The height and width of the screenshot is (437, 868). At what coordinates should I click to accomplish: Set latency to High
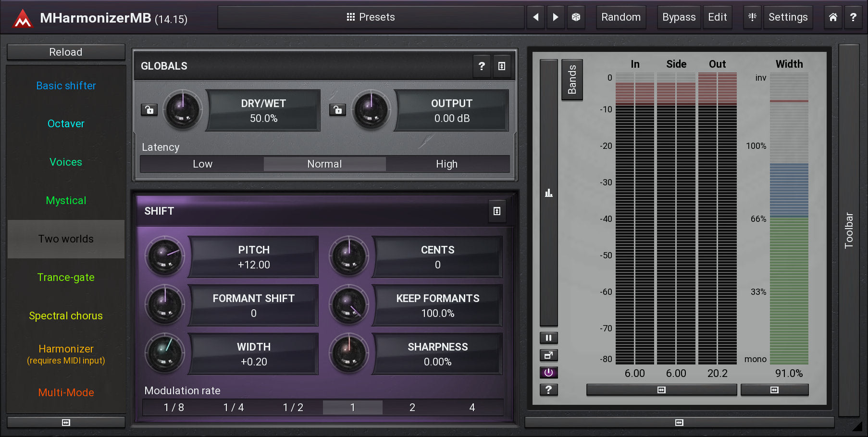[x=446, y=164]
